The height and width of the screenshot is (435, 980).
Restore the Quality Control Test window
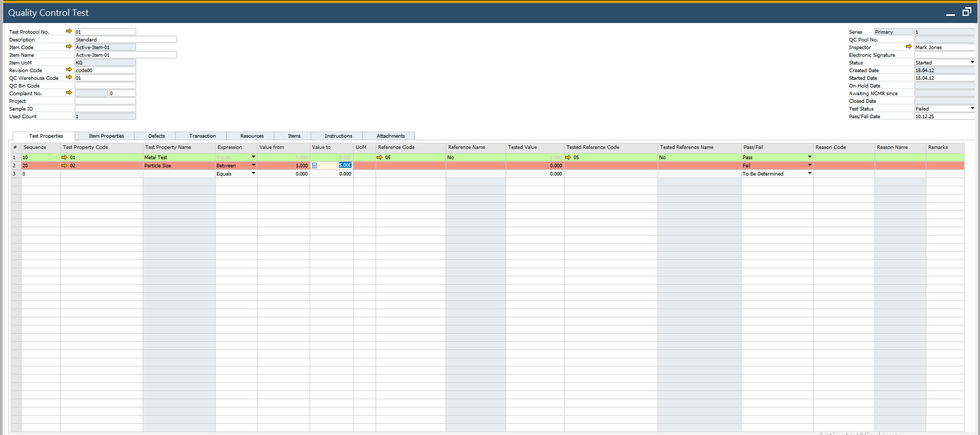[967, 12]
